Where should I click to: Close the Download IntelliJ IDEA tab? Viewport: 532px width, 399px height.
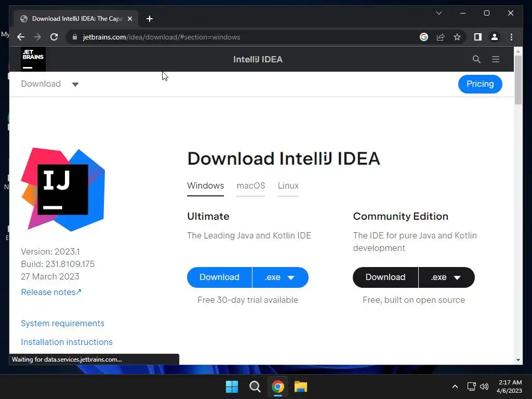[x=129, y=19]
